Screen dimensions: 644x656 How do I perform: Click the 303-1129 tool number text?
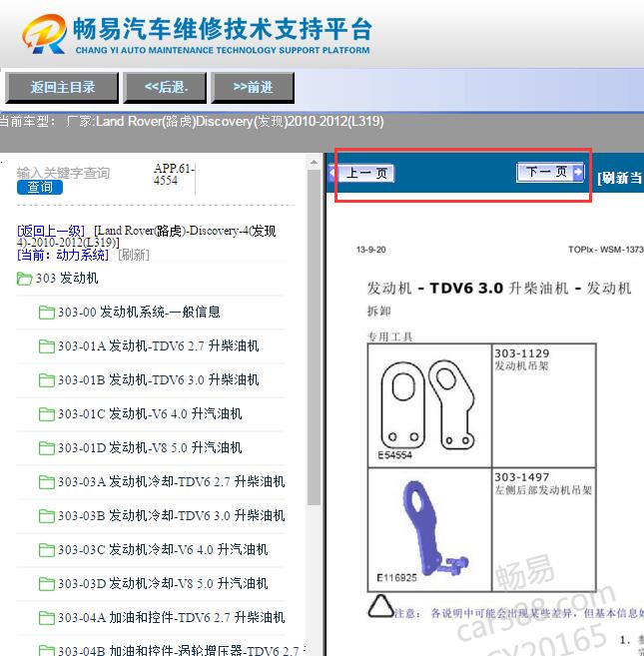tap(522, 353)
